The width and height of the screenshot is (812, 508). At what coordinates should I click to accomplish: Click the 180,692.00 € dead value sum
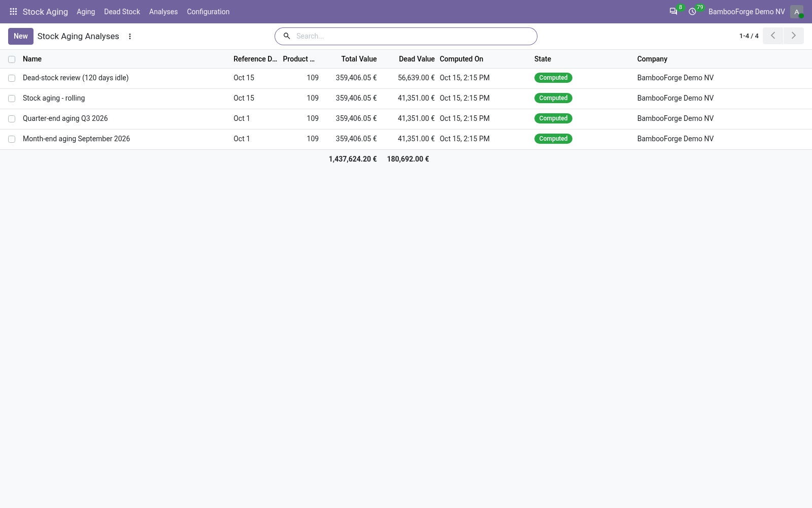point(408,159)
